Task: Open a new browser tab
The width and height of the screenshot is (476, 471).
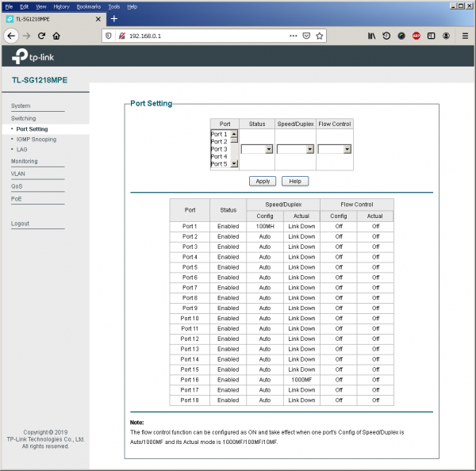Action: click(113, 18)
